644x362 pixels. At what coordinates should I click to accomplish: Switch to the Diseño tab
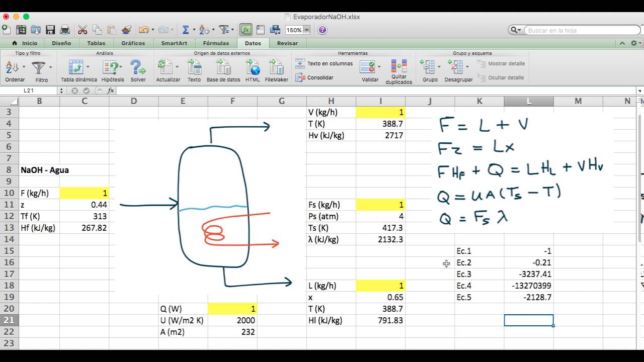tap(61, 43)
